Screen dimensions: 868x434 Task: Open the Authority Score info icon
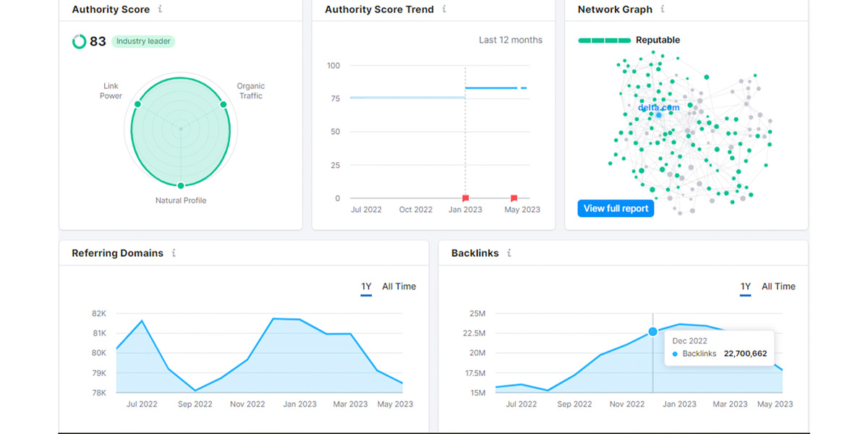pos(159,9)
